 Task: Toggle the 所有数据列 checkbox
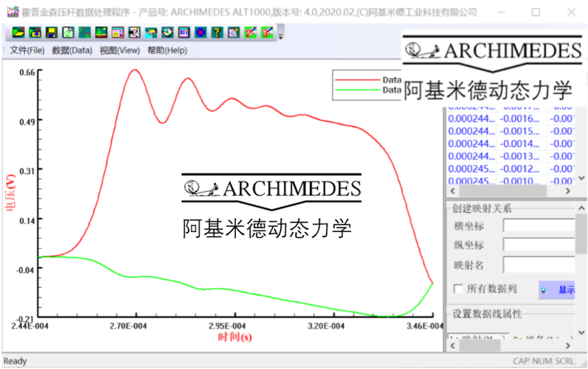tap(458, 289)
